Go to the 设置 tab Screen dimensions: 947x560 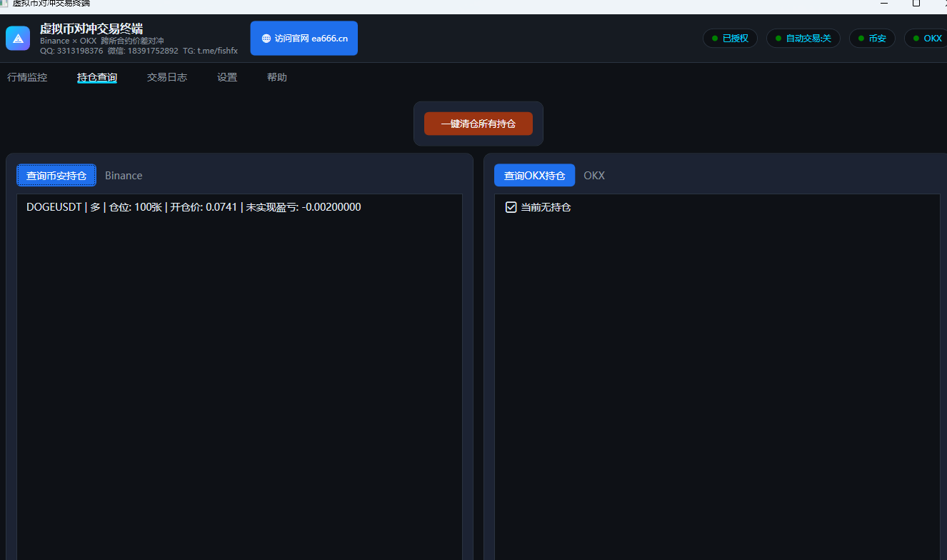click(x=227, y=77)
